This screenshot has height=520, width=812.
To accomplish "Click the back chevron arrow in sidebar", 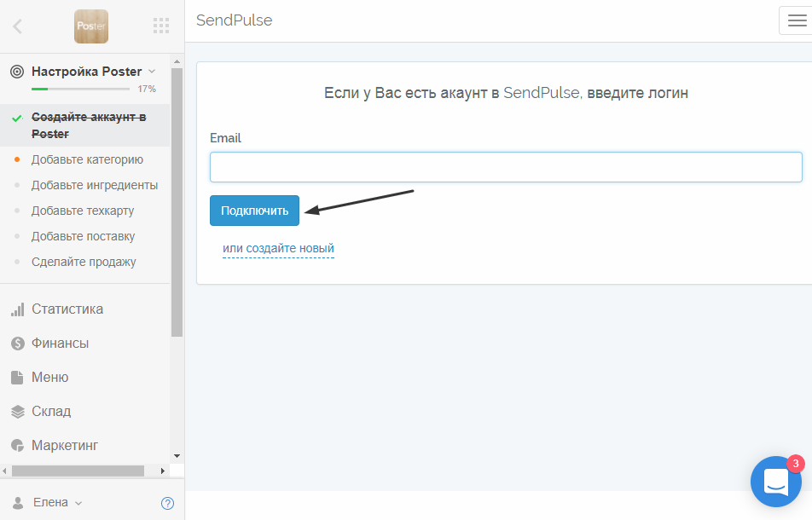I will tap(18, 26).
